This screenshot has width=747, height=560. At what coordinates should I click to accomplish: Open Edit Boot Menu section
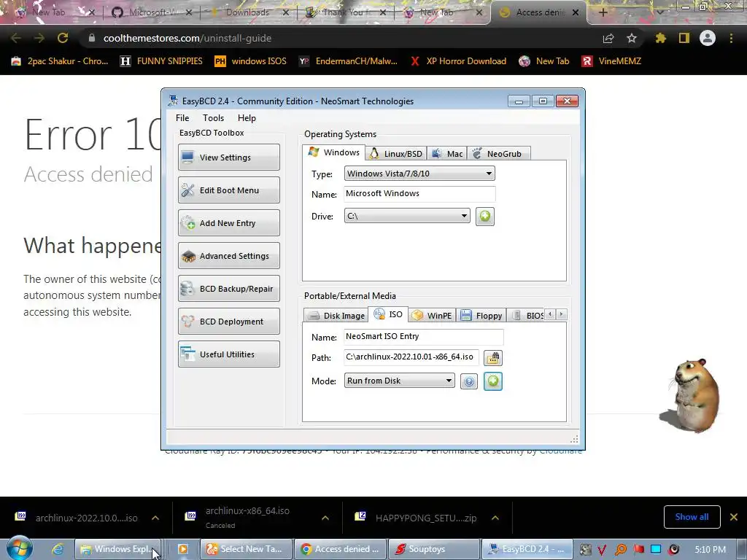click(228, 190)
